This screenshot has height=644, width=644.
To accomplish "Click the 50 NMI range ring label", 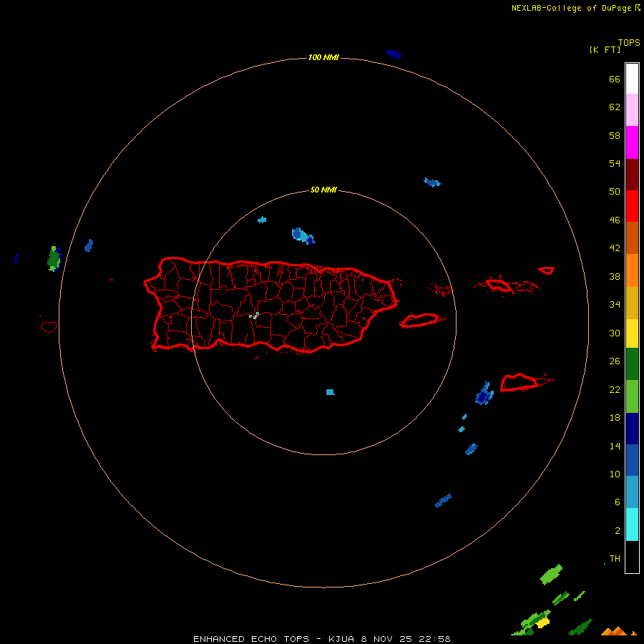I will pos(323,190).
